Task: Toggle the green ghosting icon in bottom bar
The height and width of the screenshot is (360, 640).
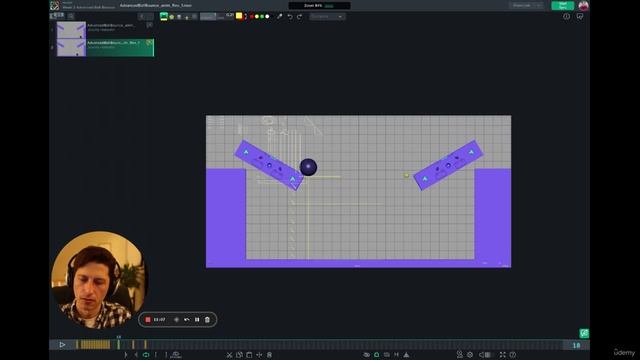Action: [x=376, y=355]
